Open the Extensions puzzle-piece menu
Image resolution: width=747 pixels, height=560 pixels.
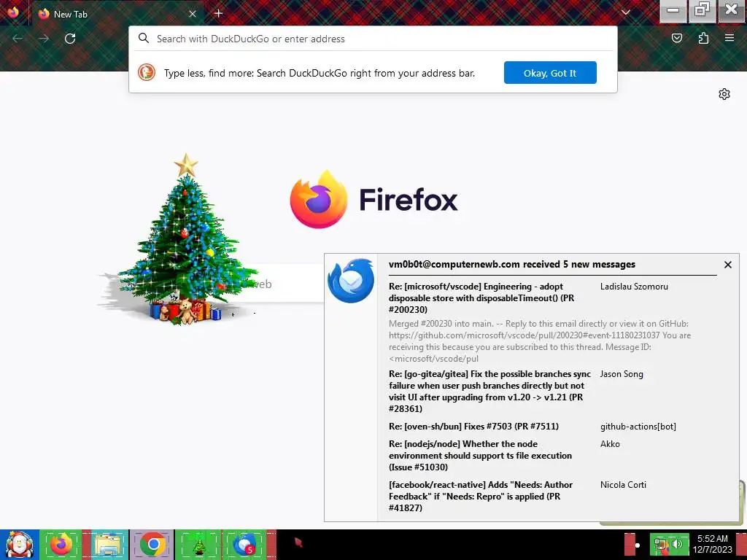coord(703,38)
